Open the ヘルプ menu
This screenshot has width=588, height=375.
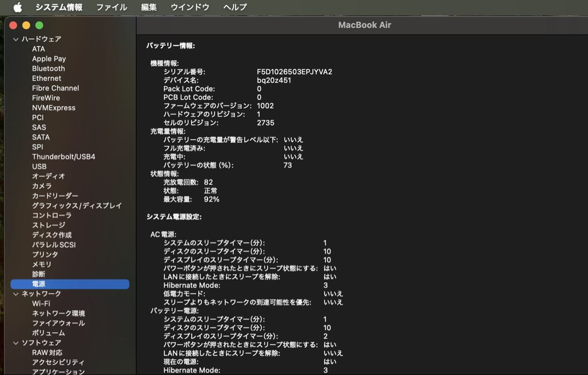(x=235, y=7)
